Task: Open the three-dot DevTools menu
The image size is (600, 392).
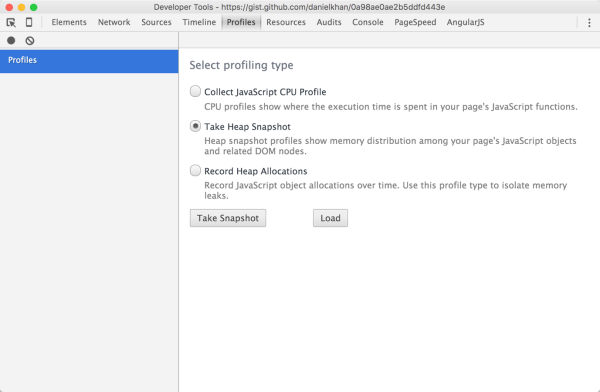Action: pos(589,23)
